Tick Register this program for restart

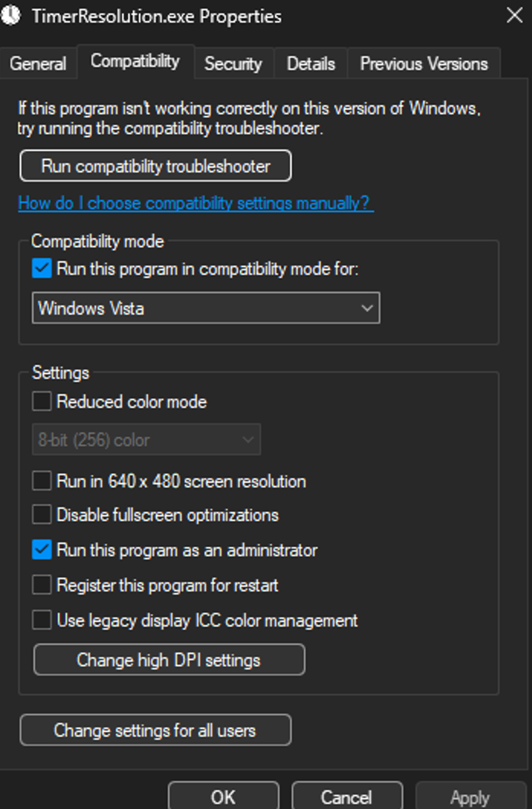(x=42, y=585)
